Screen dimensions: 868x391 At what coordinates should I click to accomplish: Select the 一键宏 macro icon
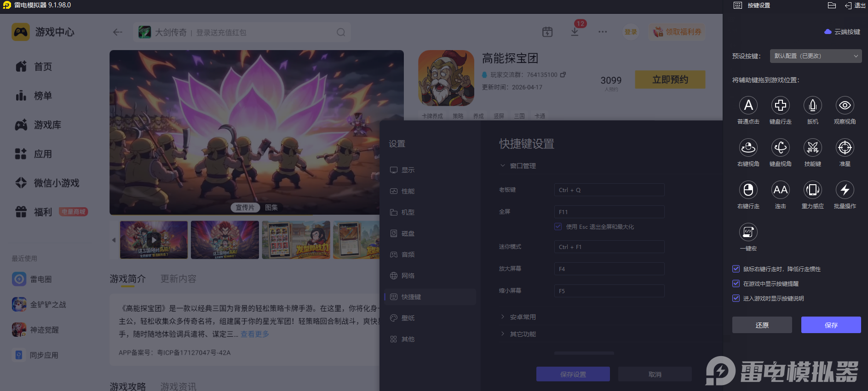click(x=748, y=232)
